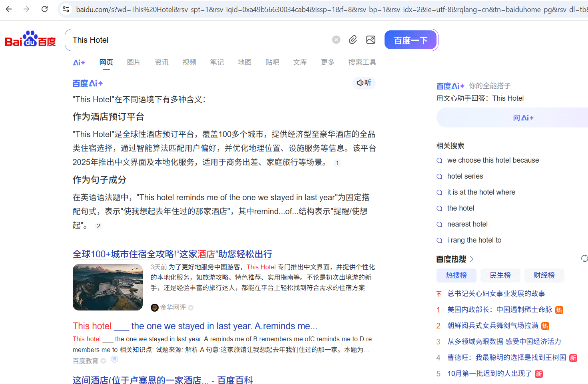Go back to previous page

9,9
